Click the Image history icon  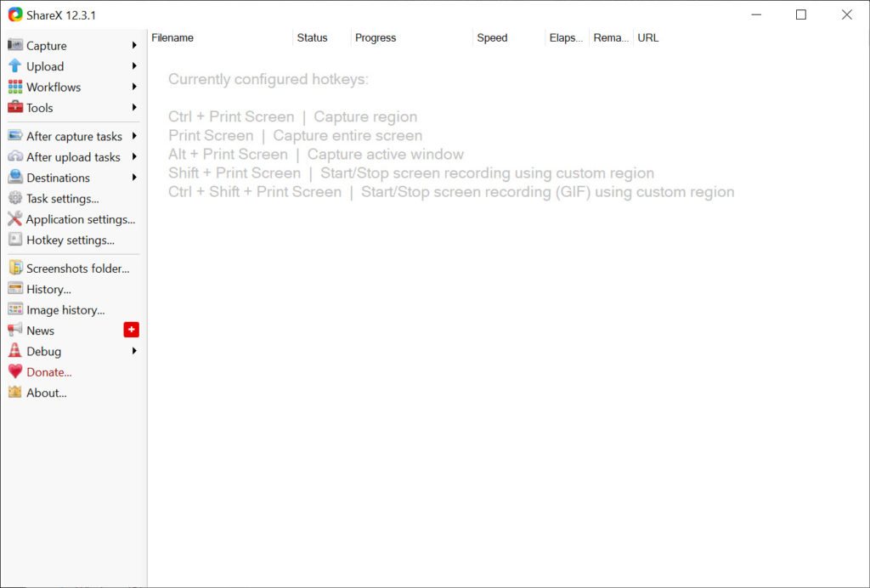coord(15,309)
